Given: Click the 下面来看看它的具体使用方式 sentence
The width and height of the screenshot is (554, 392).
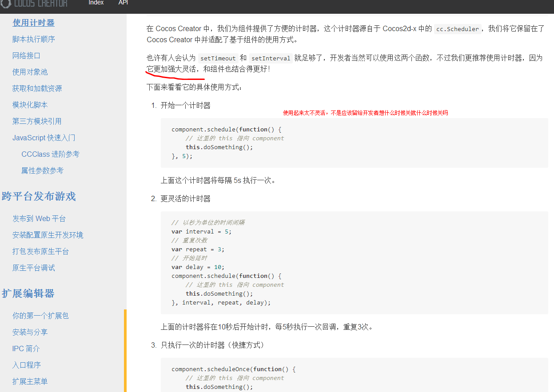Looking at the screenshot, I should [x=195, y=87].
